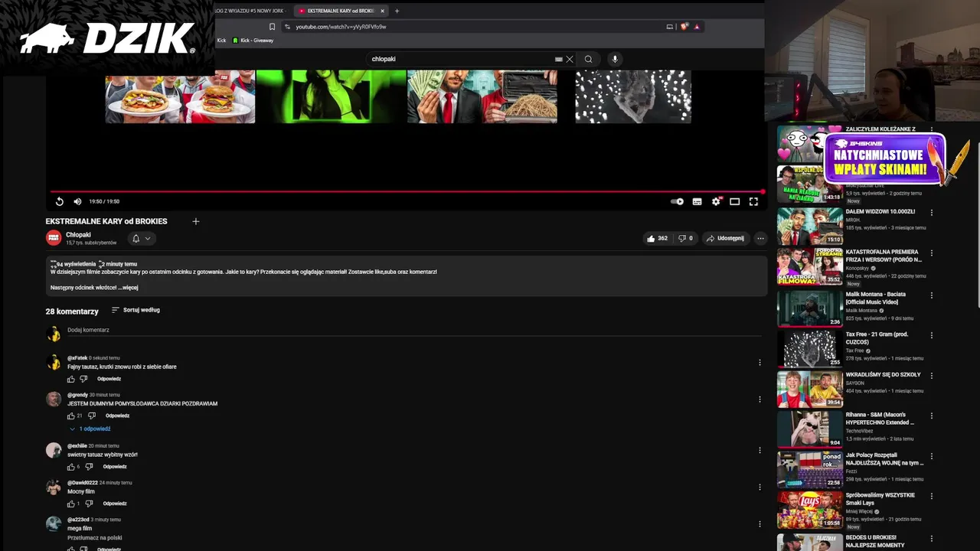
Task: Expand the description with ...więcej
Action: pyautogui.click(x=128, y=288)
